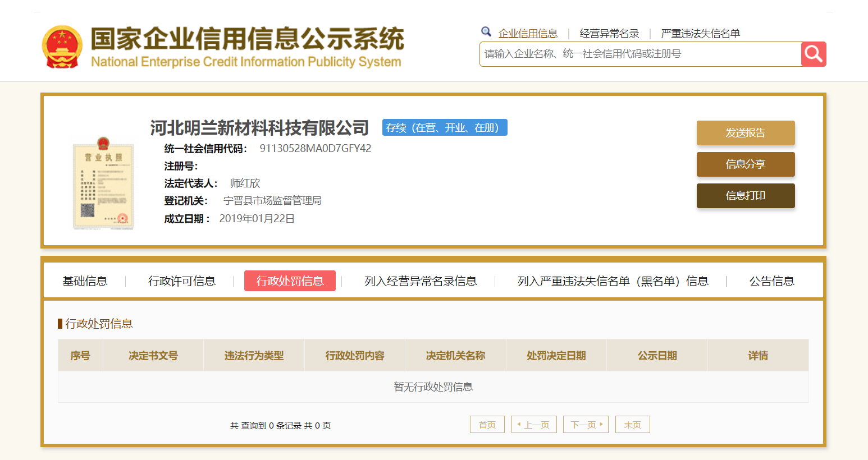Open the 行政许可信息 tab
The height and width of the screenshot is (460, 868).
[182, 281]
